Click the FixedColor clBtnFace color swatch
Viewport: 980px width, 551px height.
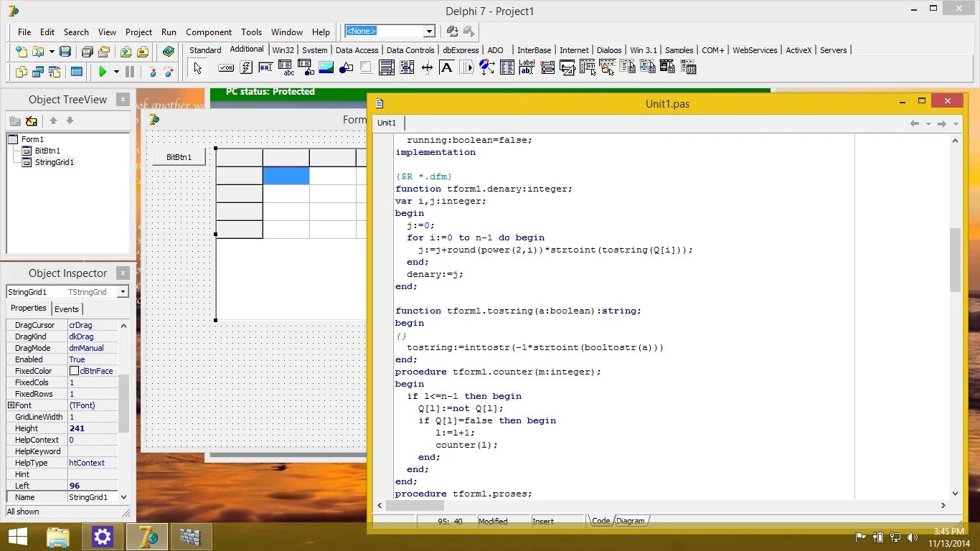coord(74,371)
